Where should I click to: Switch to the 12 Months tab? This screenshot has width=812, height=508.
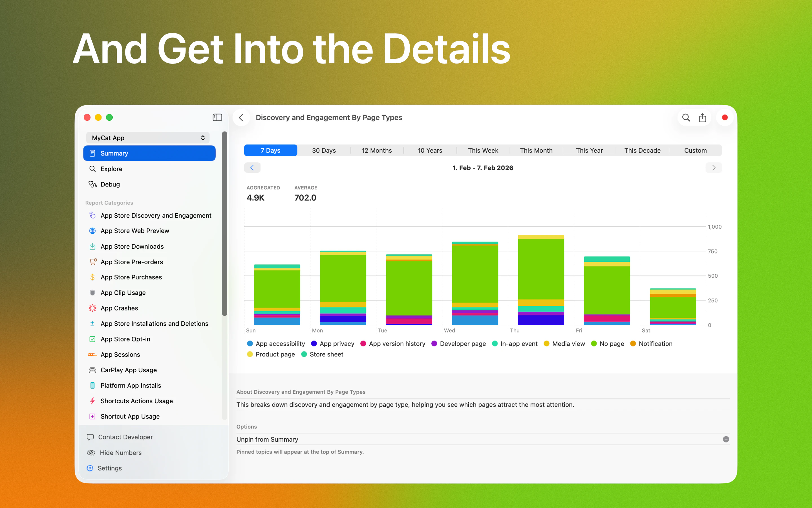tap(377, 150)
